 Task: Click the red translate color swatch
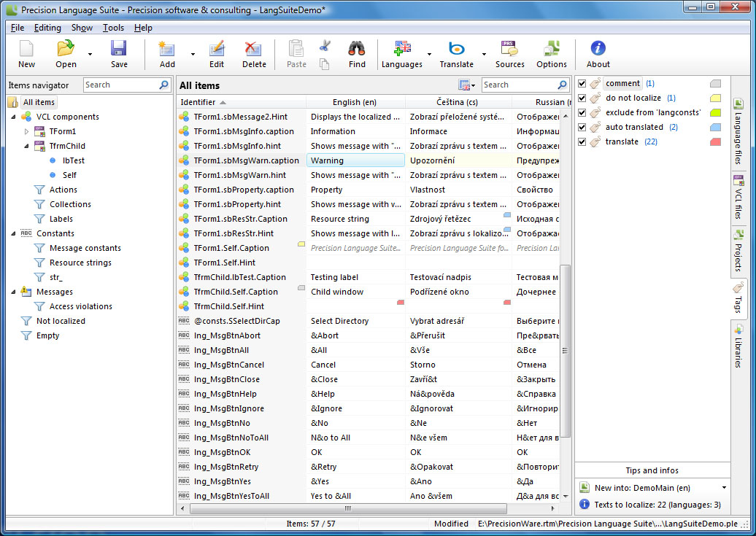(715, 141)
